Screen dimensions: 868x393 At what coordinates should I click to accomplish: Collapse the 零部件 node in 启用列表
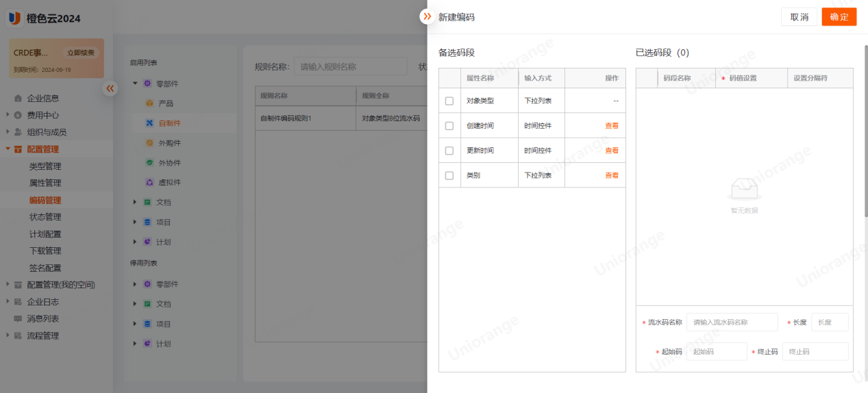coord(135,84)
